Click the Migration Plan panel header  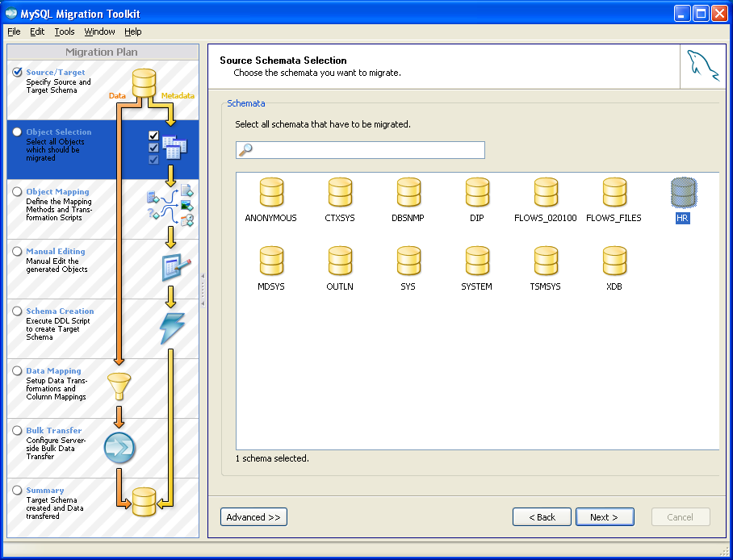[x=103, y=52]
